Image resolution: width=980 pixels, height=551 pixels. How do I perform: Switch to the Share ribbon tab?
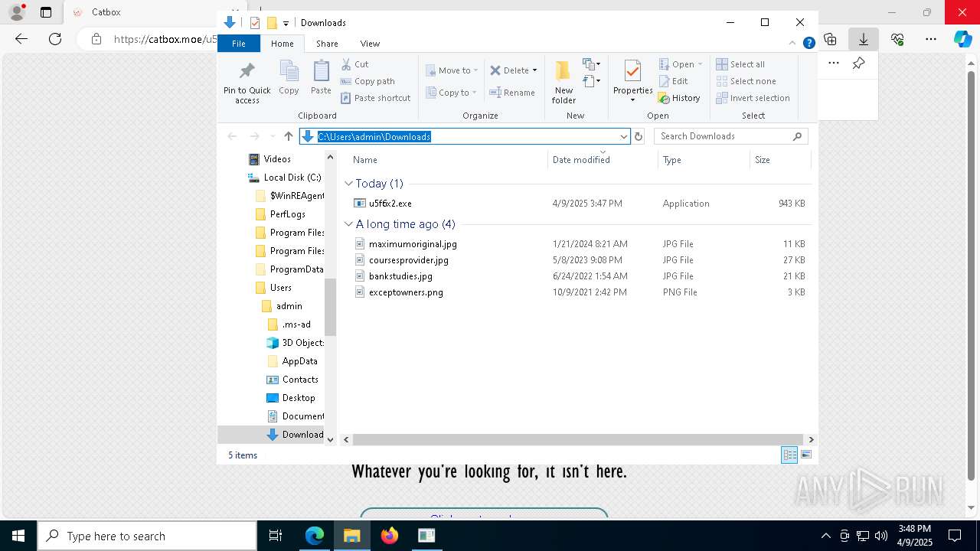click(327, 44)
